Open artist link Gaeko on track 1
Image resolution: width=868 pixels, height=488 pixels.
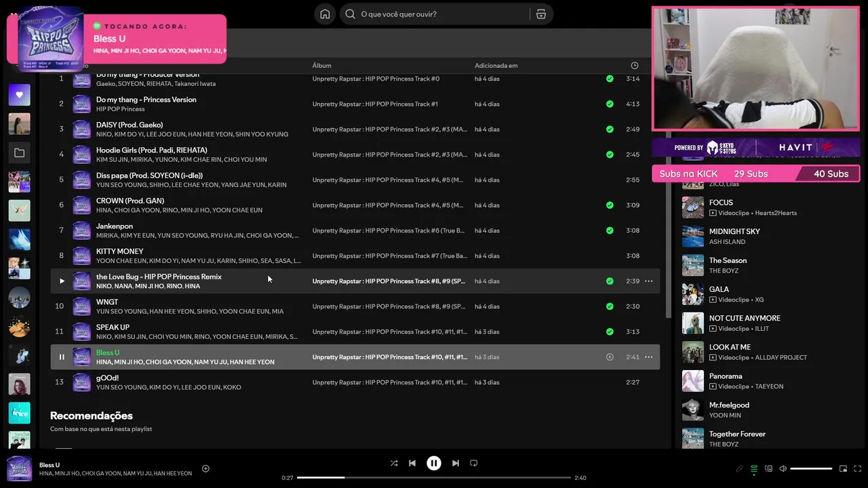tap(105, 84)
